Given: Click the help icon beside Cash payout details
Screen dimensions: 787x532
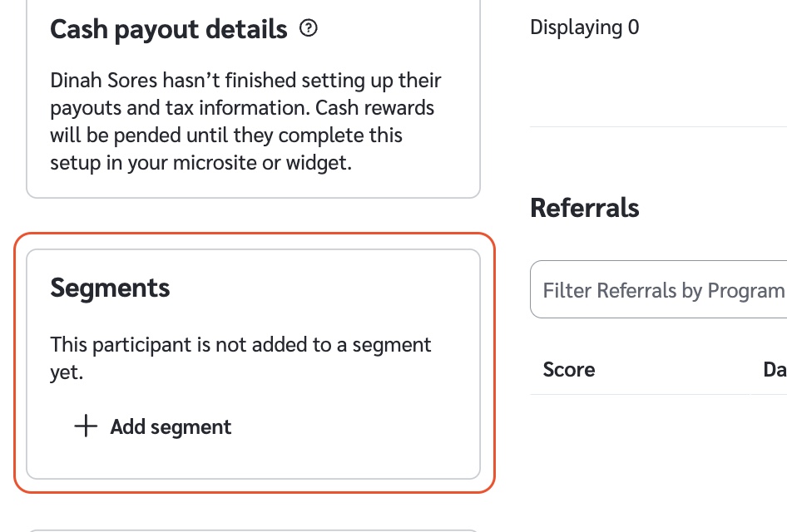Looking at the screenshot, I should coord(309,29).
